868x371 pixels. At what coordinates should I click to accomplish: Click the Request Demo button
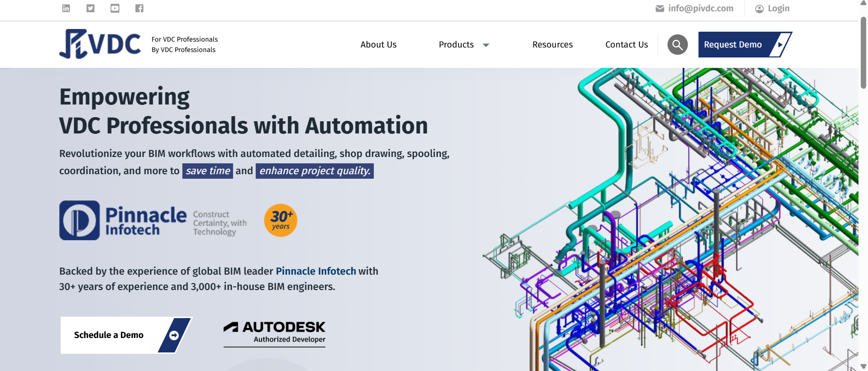[745, 44]
